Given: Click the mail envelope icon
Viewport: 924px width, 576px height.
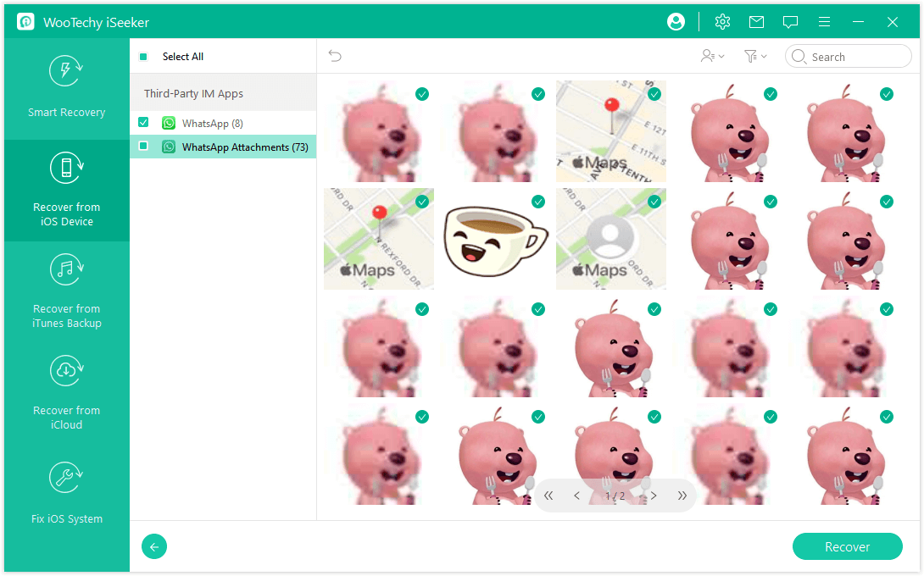Looking at the screenshot, I should [x=756, y=22].
